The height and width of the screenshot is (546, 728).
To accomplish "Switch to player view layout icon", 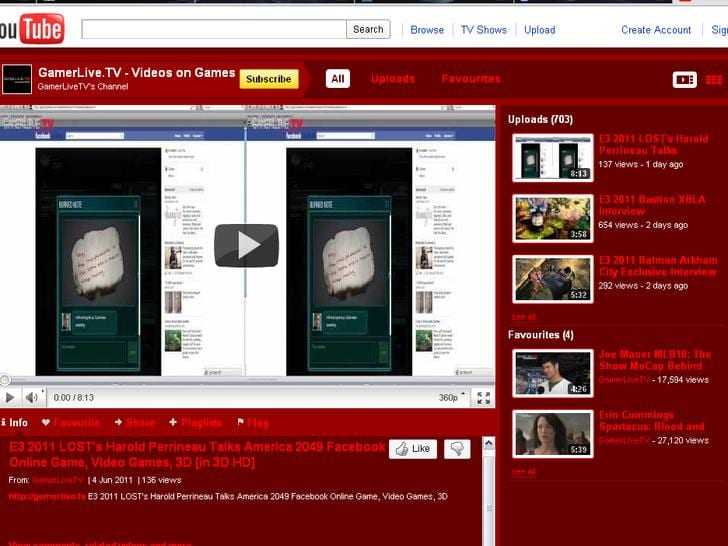I will click(x=684, y=79).
